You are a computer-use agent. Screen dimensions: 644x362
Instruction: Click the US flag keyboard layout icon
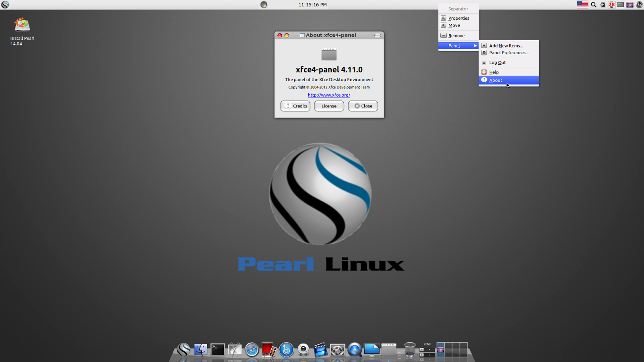click(582, 5)
